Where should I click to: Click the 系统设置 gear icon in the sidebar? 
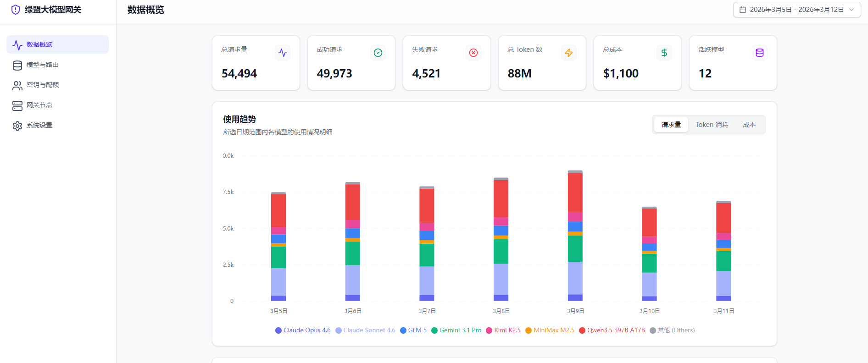click(17, 126)
